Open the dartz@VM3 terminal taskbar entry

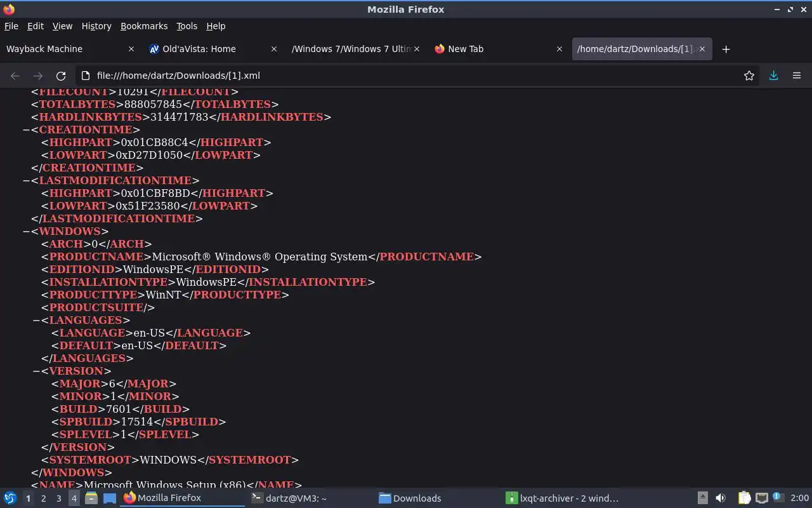[x=310, y=498]
